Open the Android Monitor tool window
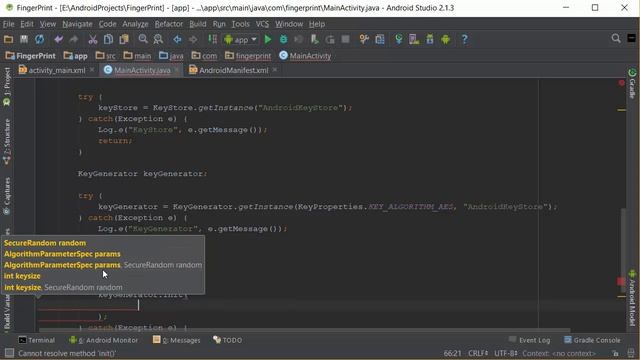This screenshot has width=640, height=360. [103, 340]
